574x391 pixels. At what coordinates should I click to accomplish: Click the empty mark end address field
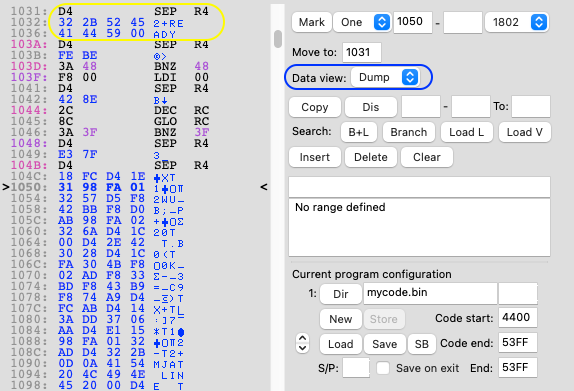click(462, 22)
